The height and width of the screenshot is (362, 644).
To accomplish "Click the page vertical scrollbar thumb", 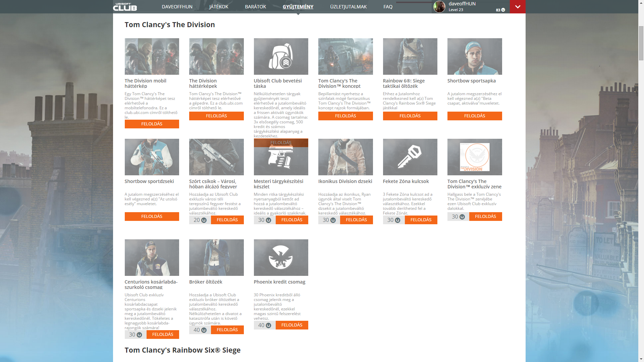I will [641, 43].
